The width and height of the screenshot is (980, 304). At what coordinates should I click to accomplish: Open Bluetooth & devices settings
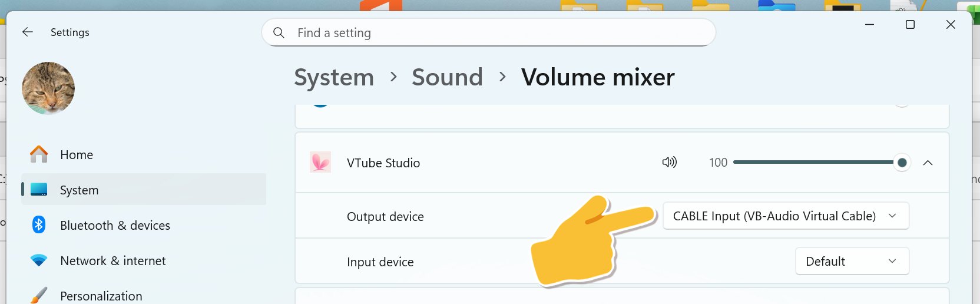115,226
